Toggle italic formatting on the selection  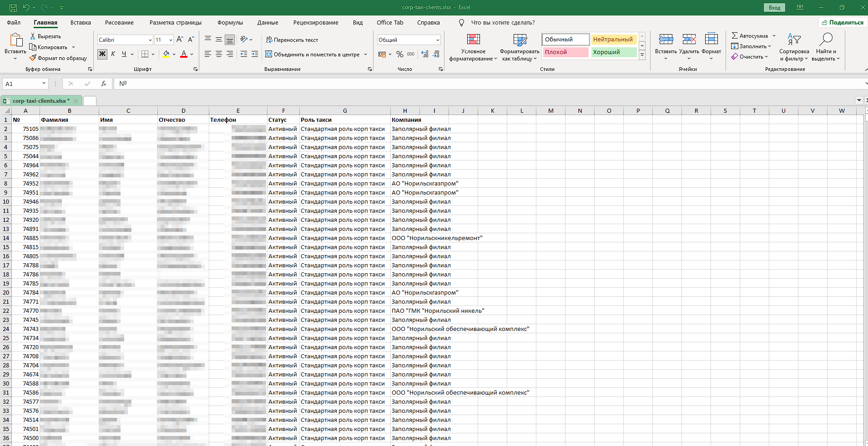tap(113, 54)
